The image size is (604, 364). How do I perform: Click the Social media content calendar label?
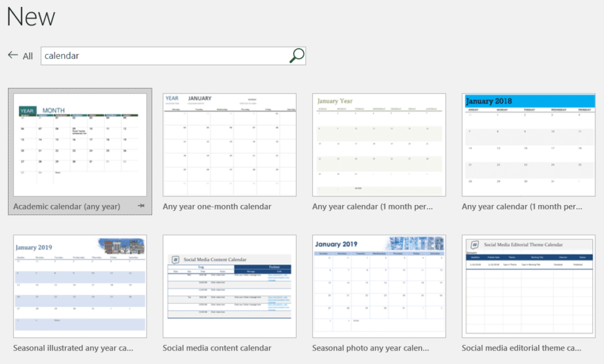217,348
